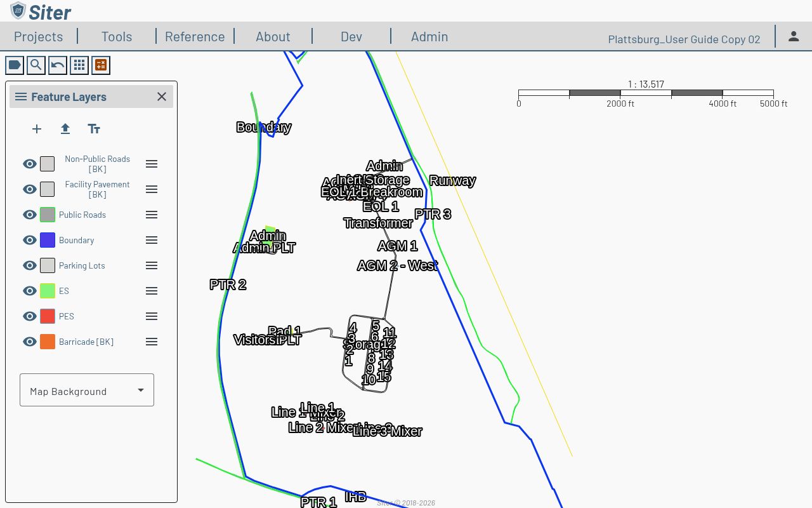
Task: Open the Admin menu
Action: pyautogui.click(x=429, y=36)
